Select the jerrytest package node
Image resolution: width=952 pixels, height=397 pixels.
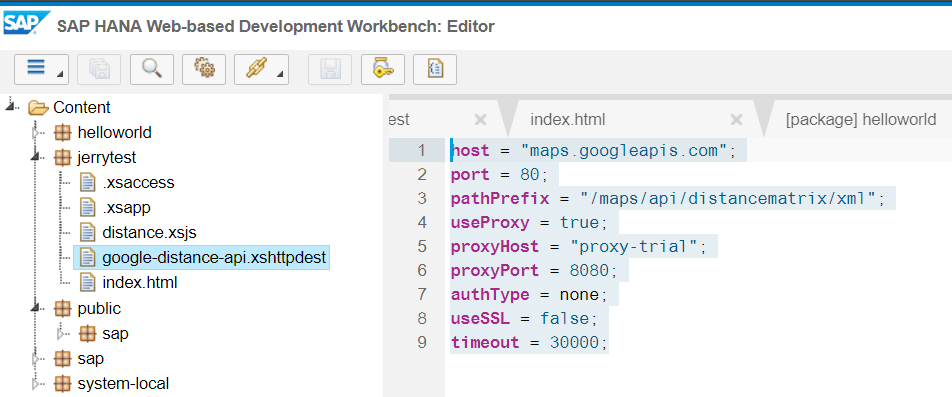(107, 157)
